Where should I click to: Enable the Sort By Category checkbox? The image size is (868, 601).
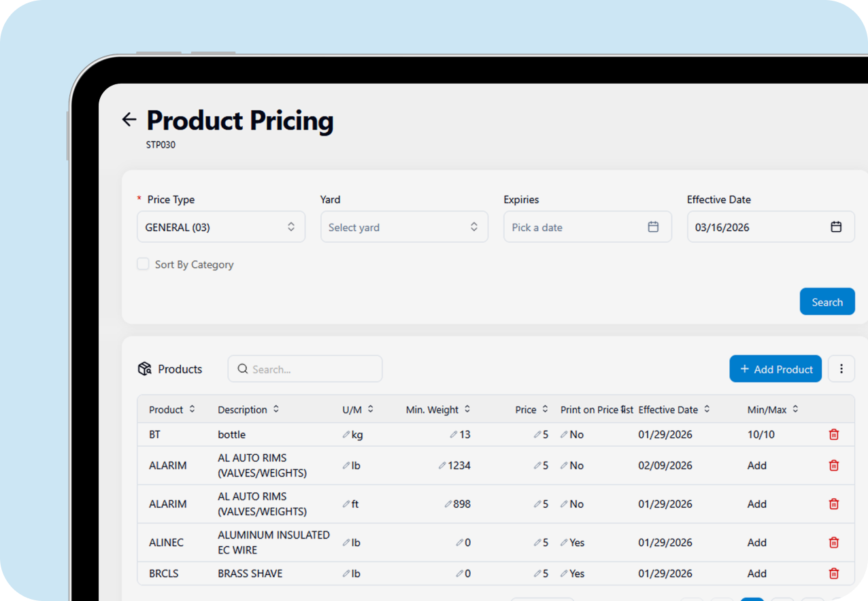(143, 264)
